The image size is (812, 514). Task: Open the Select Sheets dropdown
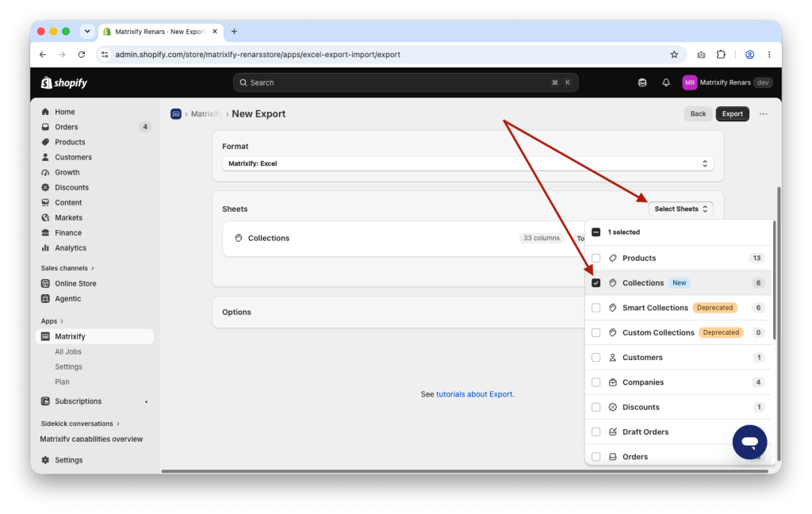[680, 209]
